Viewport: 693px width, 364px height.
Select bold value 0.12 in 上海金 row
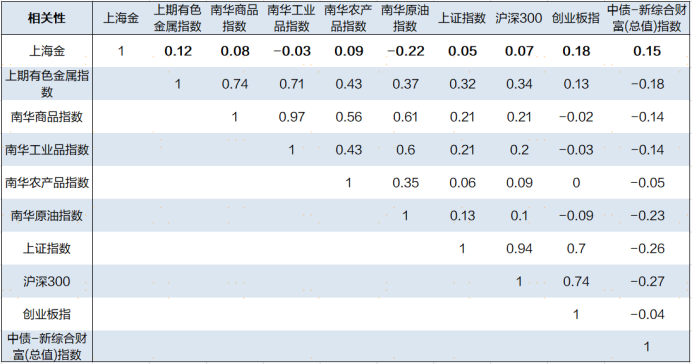click(x=178, y=51)
